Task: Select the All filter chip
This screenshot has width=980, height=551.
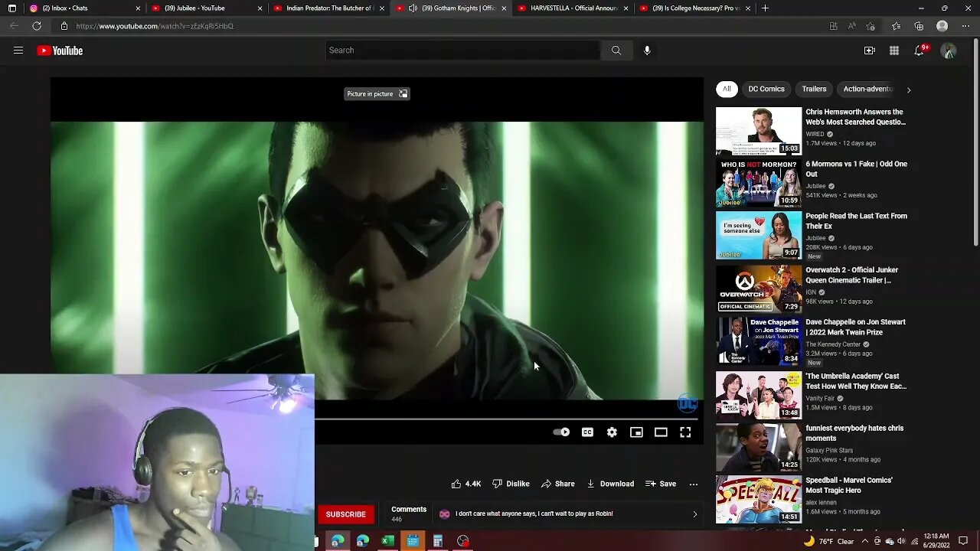Action: [x=727, y=89]
